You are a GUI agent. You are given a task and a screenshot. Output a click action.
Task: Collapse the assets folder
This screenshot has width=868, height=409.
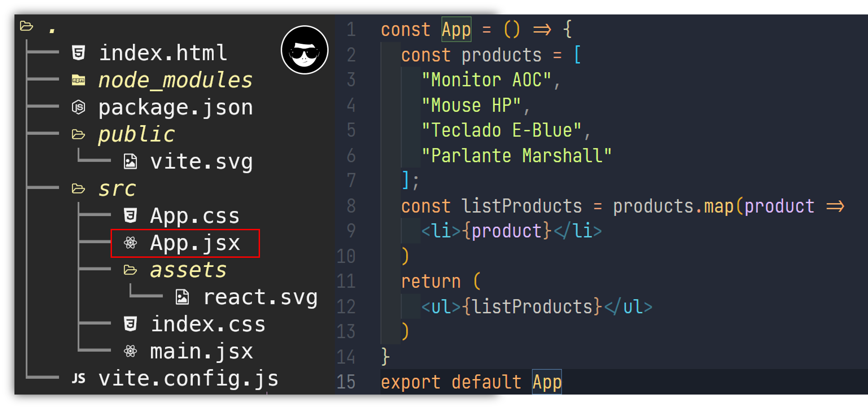[x=130, y=270]
